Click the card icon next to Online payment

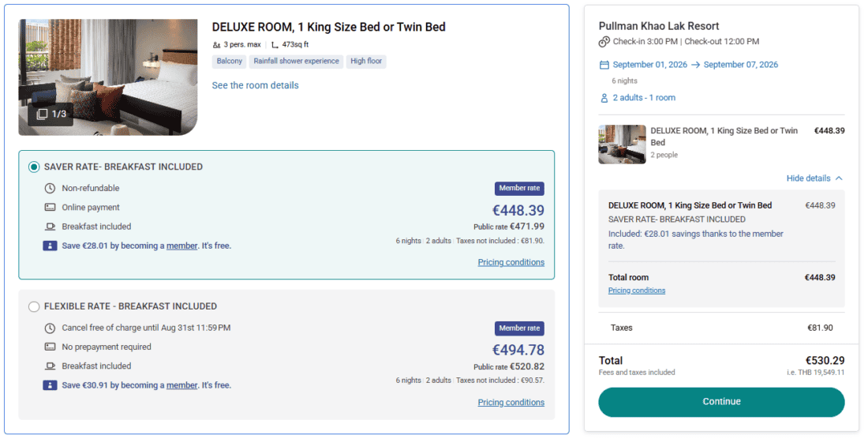(x=50, y=208)
